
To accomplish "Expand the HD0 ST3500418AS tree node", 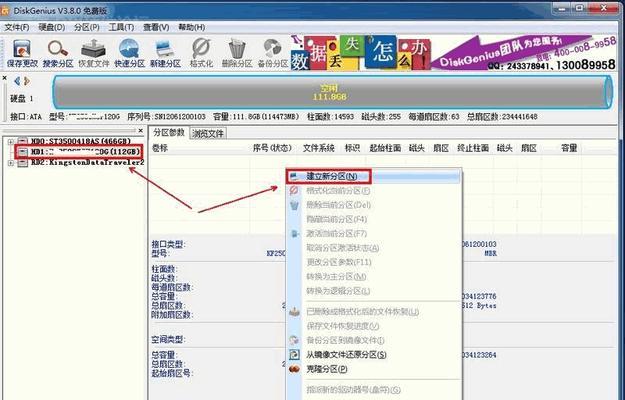I will coord(11,141).
